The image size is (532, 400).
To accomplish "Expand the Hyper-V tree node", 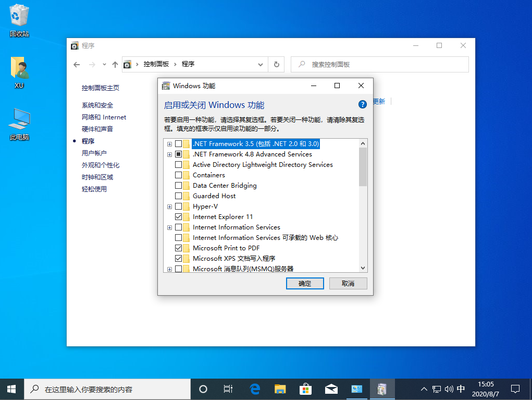I will pos(170,207).
